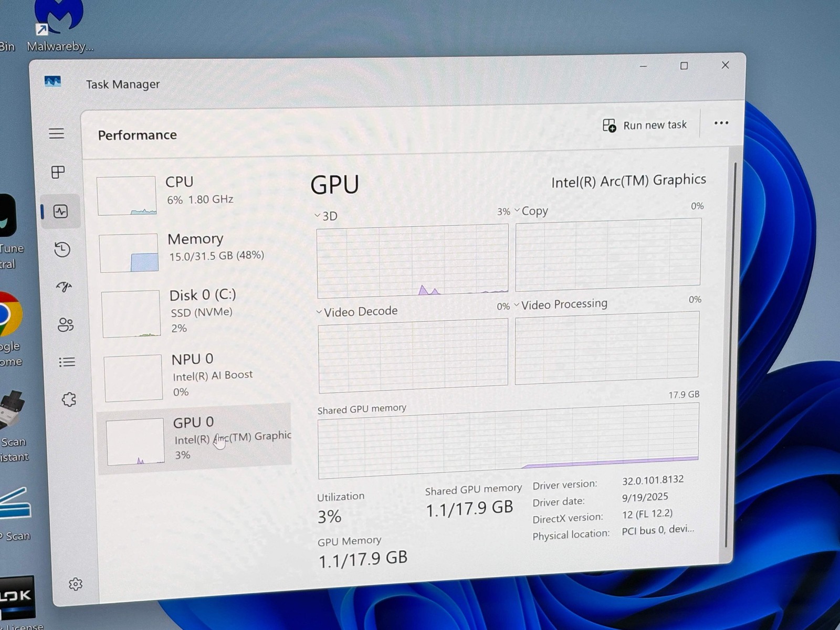
Task: Open the Google Chrome desktop shortcut
Action: pyautogui.click(x=10, y=330)
